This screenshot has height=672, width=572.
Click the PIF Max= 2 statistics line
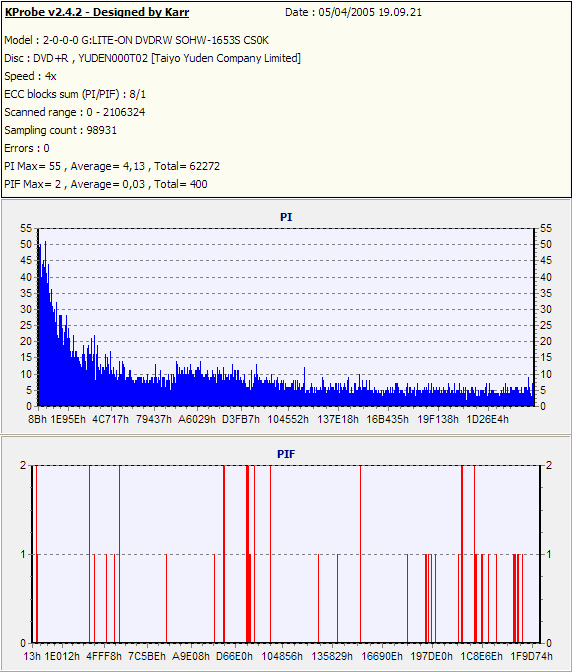[106, 184]
